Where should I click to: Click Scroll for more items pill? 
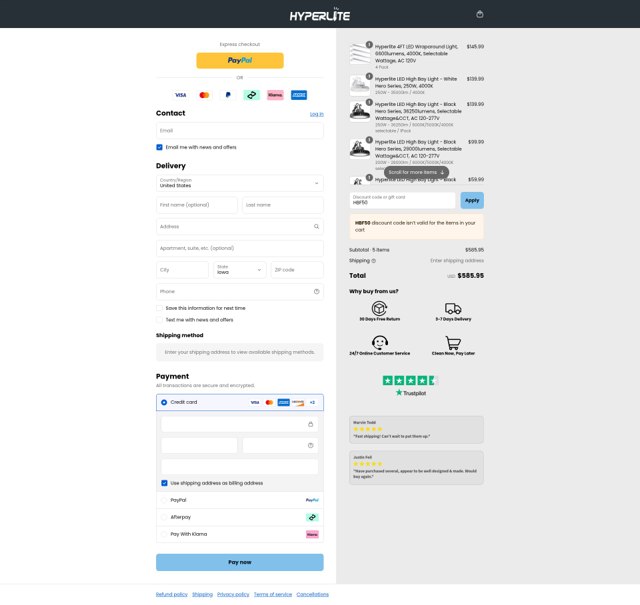point(416,172)
